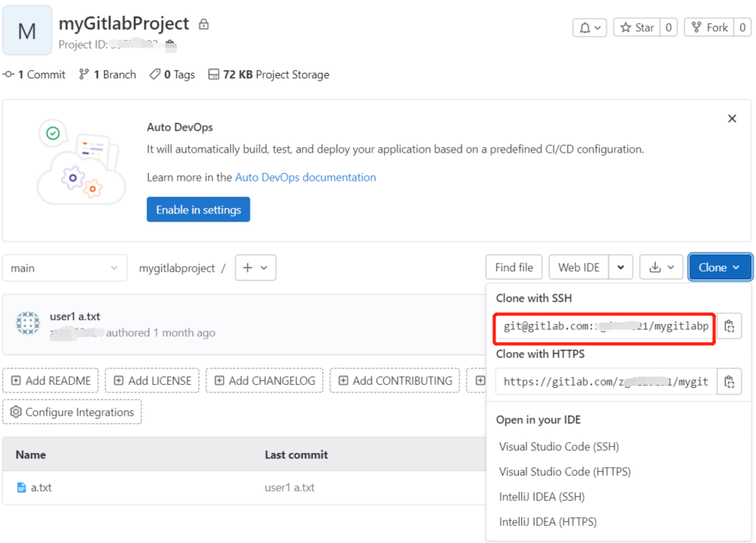Screen dimensions: 756x543
Task: Click the Name column header
Action: [31, 455]
